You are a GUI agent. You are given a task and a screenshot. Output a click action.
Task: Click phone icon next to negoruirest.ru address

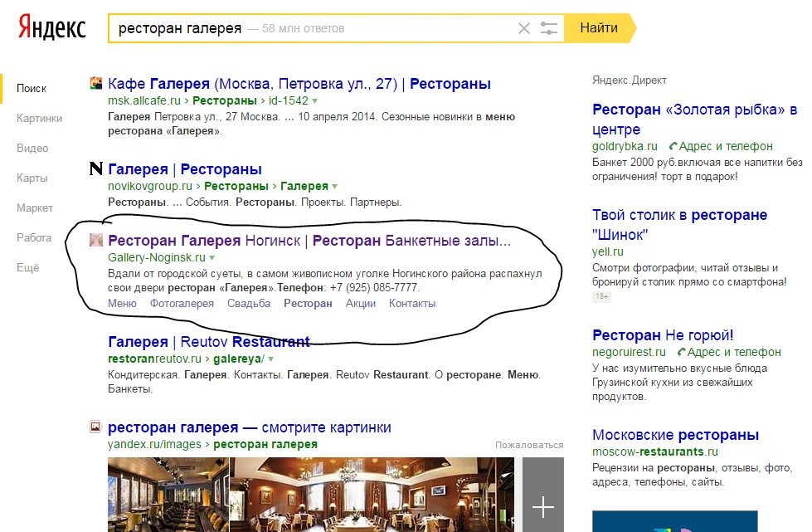pyautogui.click(x=682, y=352)
